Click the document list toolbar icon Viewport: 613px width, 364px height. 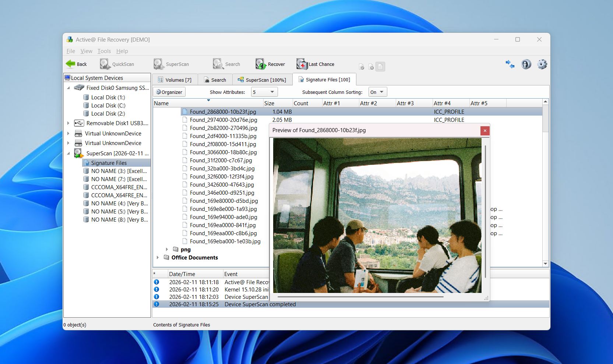[x=380, y=66]
